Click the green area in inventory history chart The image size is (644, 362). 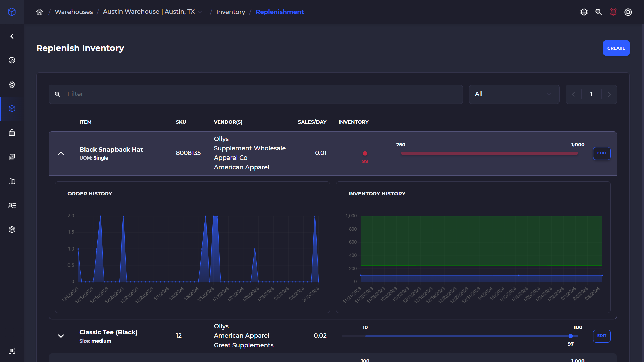coord(481,241)
